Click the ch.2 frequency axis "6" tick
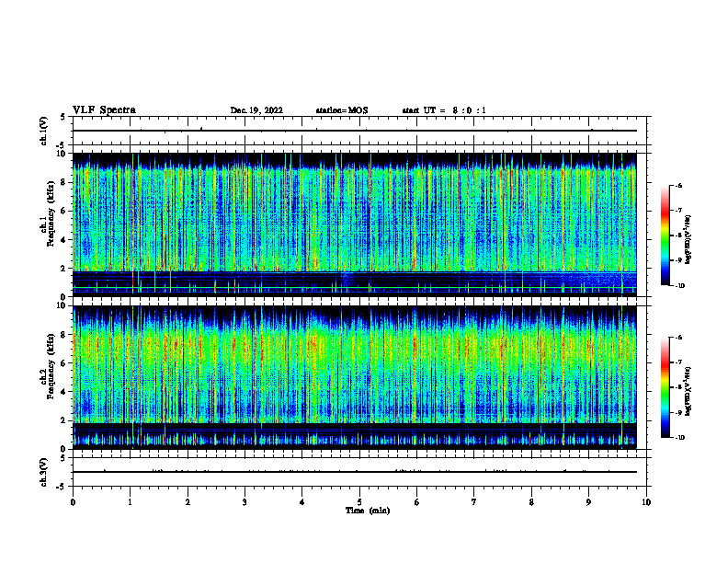 pos(63,363)
